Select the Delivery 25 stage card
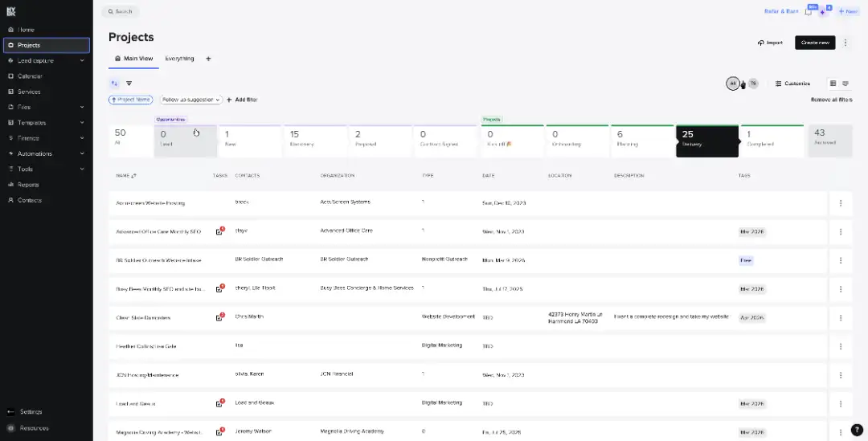The height and width of the screenshot is (441, 868). [707, 141]
